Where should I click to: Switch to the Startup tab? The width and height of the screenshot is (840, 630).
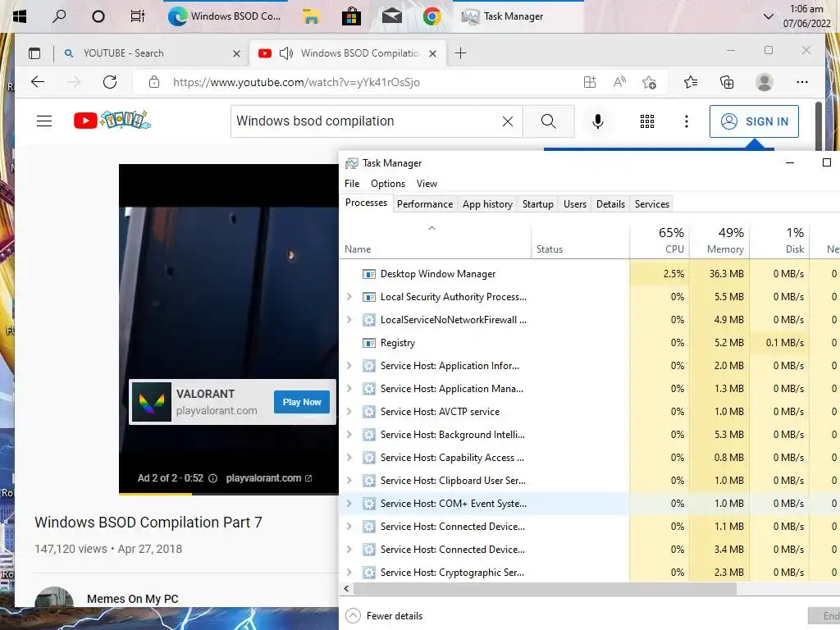[x=538, y=204]
